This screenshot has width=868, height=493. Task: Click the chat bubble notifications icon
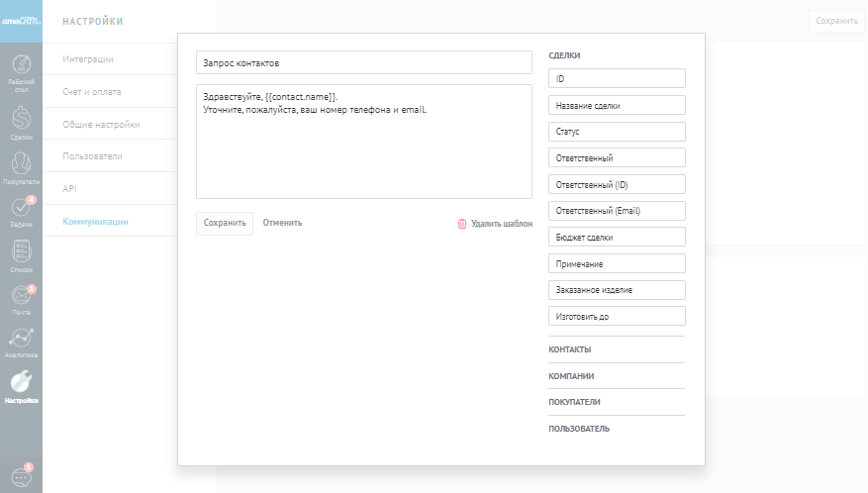[x=21, y=476]
